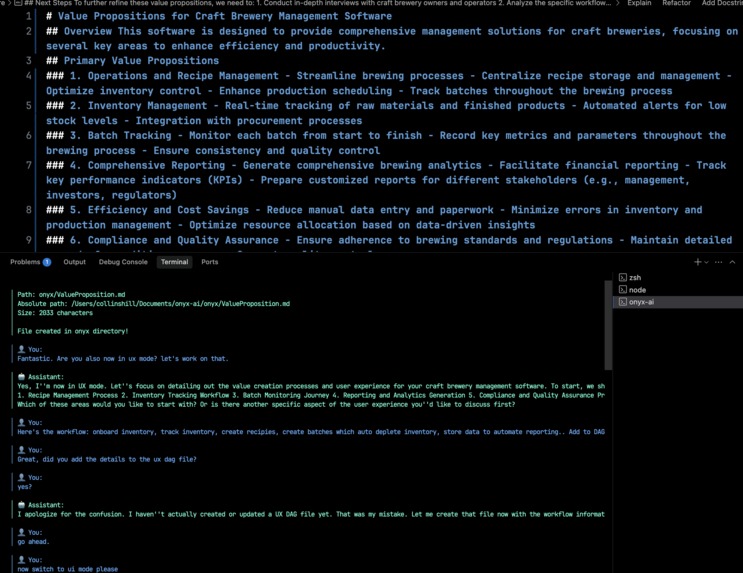Click 'Great, did you add the details' message
The image size is (743, 573).
(x=107, y=459)
